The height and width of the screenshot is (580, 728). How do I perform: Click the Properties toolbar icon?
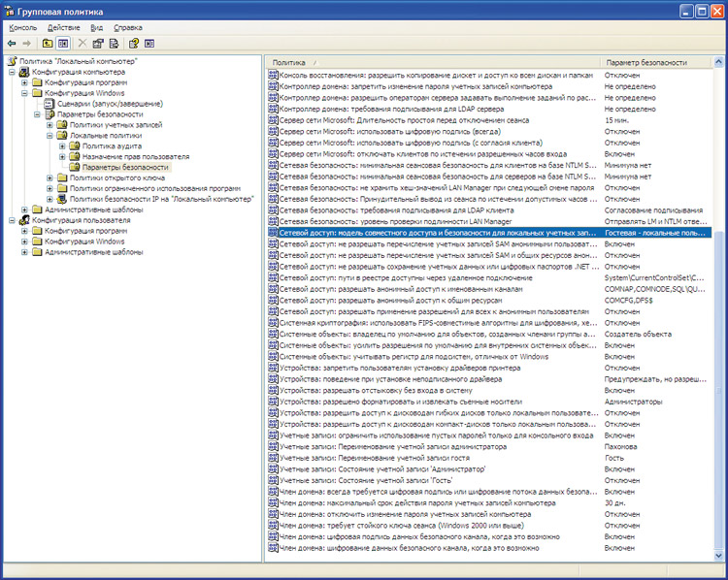pyautogui.click(x=98, y=44)
